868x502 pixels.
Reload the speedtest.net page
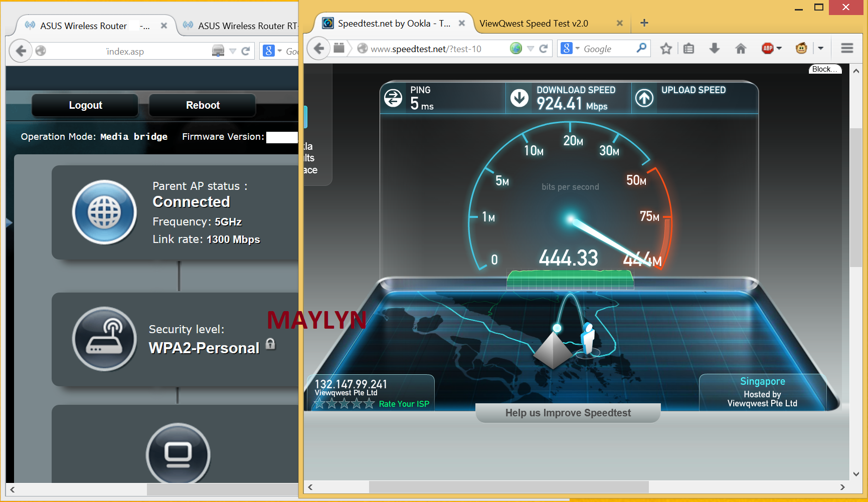point(544,49)
